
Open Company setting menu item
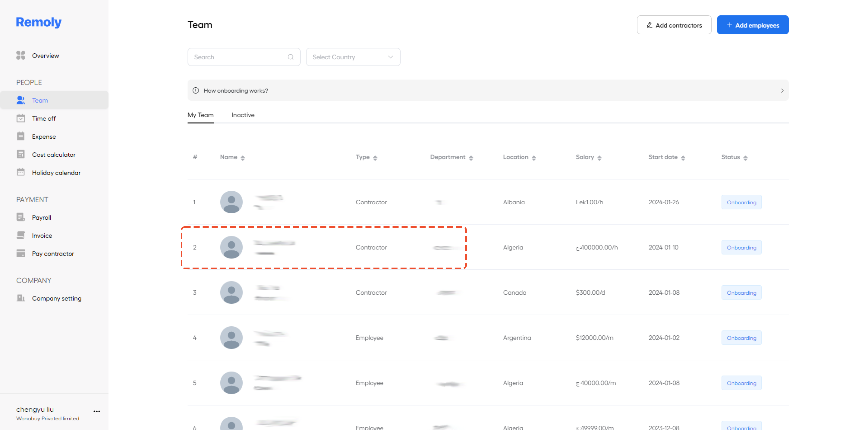coord(57,298)
